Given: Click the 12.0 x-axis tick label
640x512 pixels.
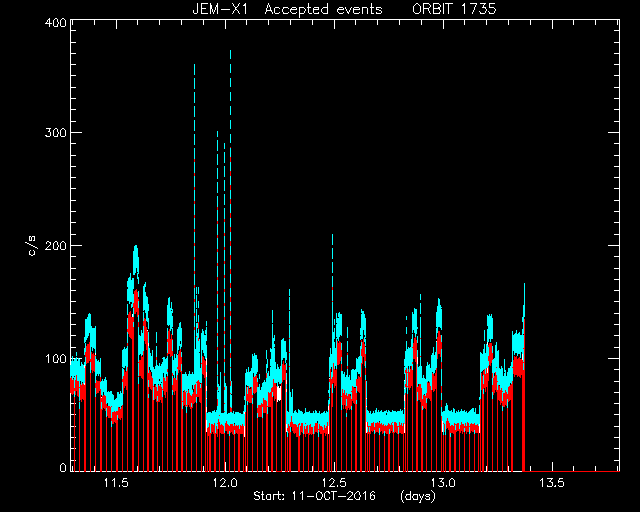Looking at the screenshot, I should (x=225, y=483).
